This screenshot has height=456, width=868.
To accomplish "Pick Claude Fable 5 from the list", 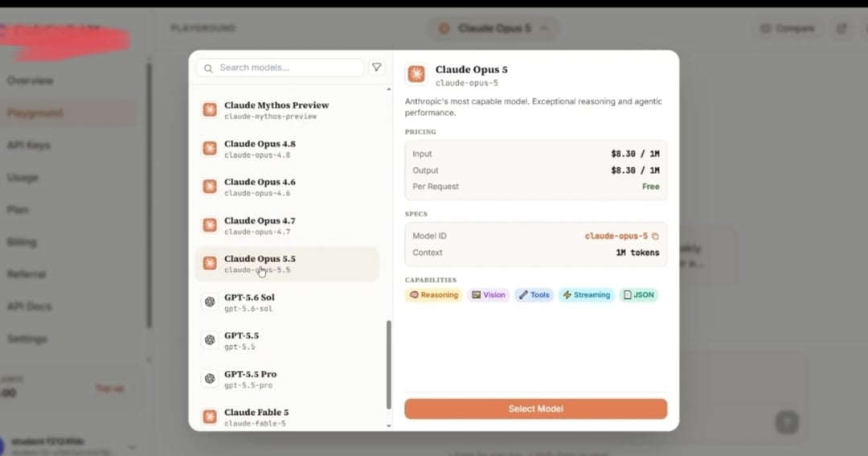I will pos(287,417).
